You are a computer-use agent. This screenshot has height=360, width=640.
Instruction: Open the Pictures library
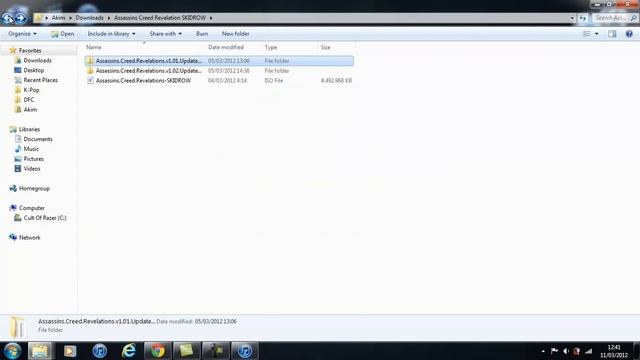(33, 159)
